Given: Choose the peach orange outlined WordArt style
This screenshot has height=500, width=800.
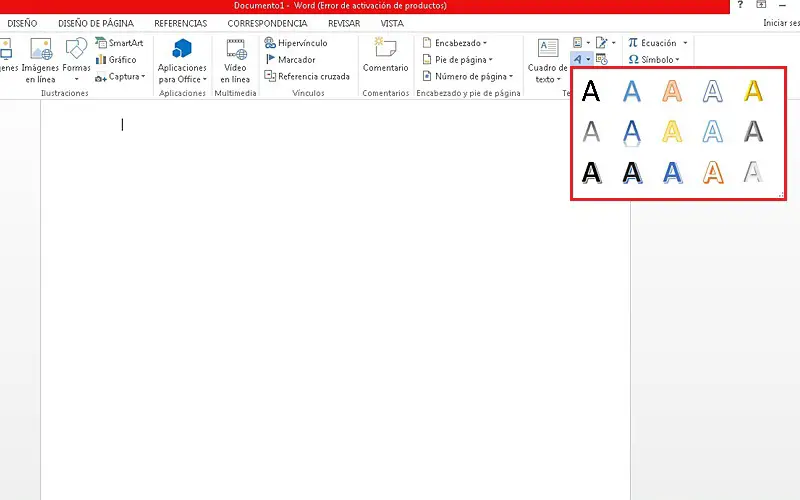Looking at the screenshot, I should click(x=672, y=91).
